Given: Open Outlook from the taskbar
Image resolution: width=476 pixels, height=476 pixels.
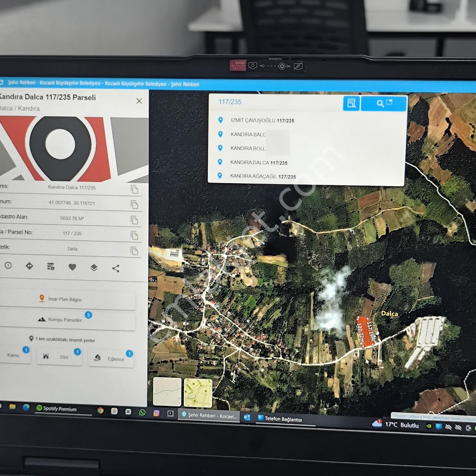Looking at the screenshot, I should (x=247, y=417).
